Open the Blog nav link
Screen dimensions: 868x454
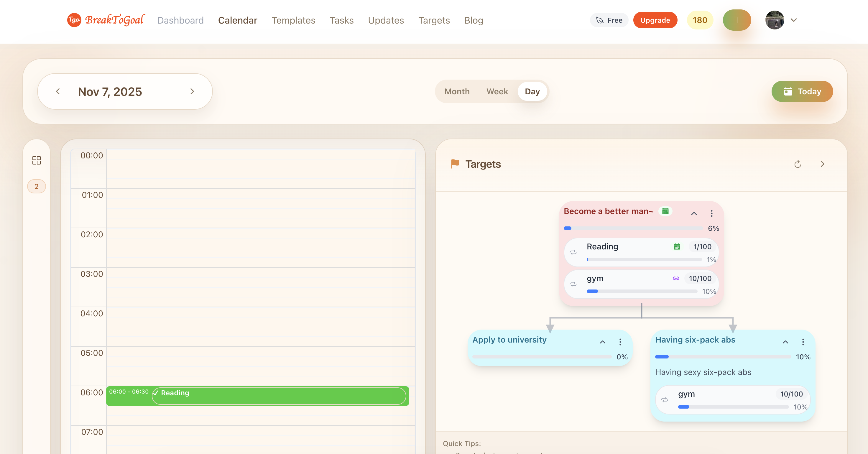[x=474, y=20]
